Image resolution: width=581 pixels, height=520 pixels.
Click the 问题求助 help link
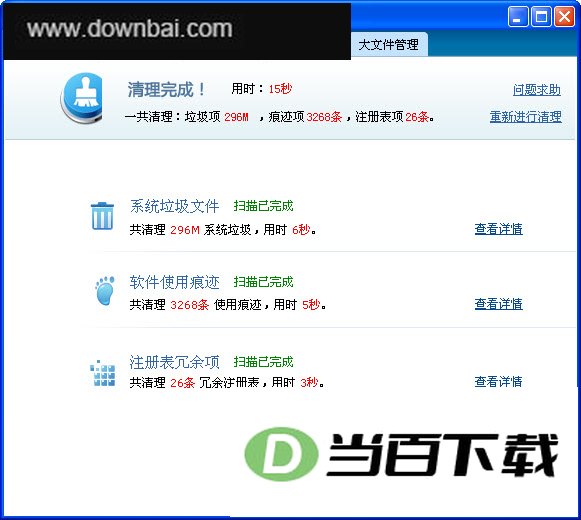click(x=537, y=90)
